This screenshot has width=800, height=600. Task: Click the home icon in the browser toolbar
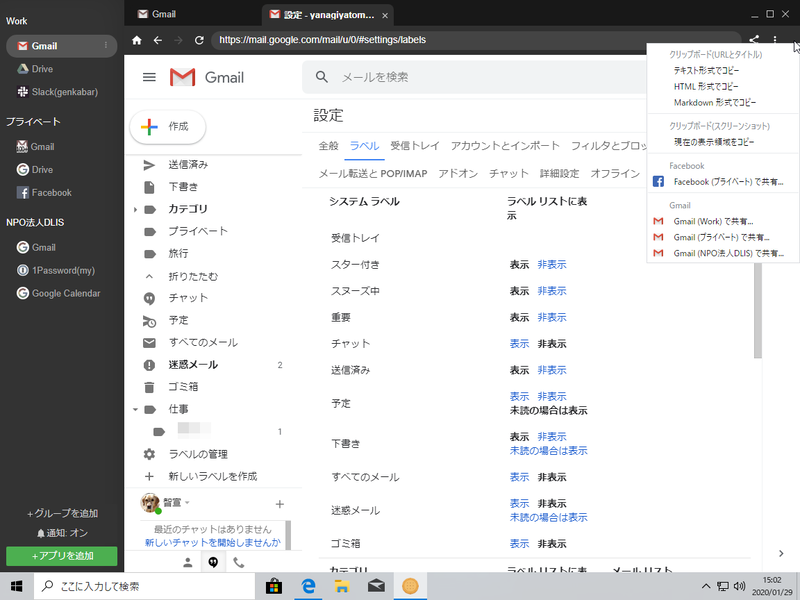coord(137,40)
